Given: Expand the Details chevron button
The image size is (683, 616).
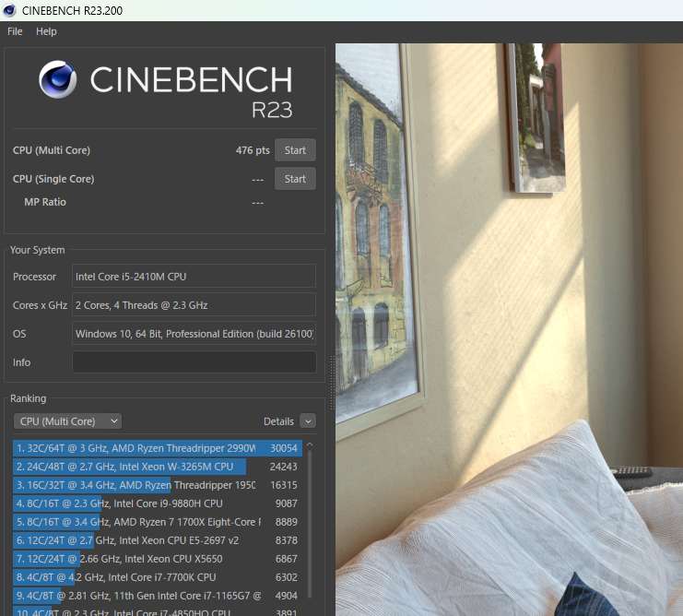Looking at the screenshot, I should click(308, 421).
